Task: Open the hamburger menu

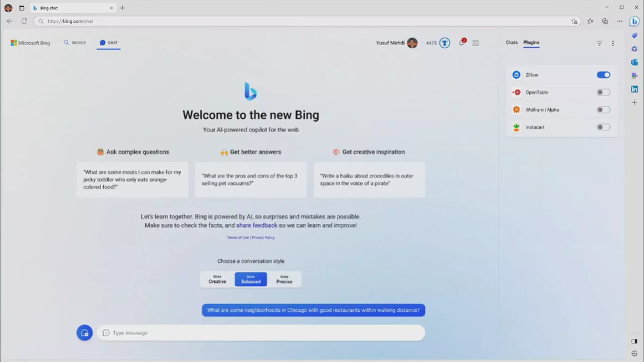Action: 475,43
